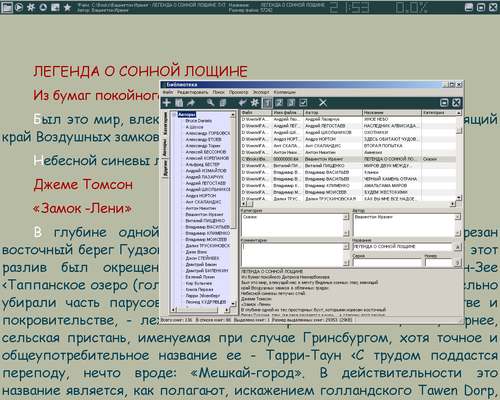Toggle the first panel layout button after T
Screen dimensions: 500x400
[x=279, y=103]
